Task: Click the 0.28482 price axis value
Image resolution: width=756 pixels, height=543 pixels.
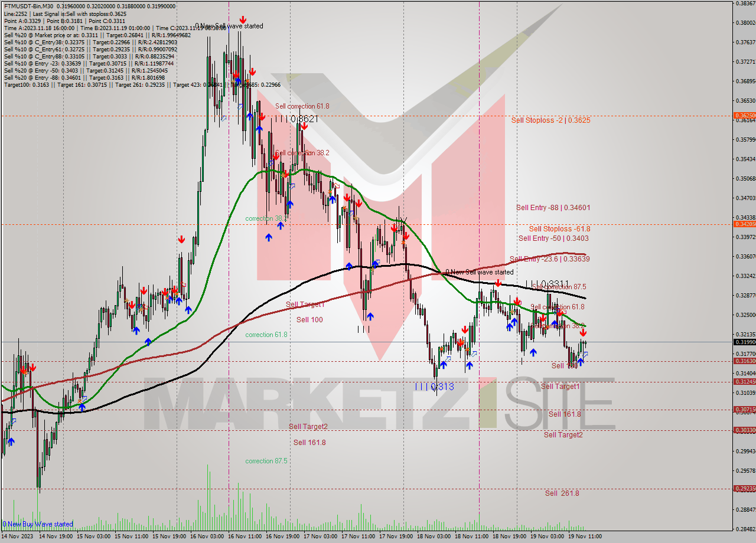Action: (745, 529)
